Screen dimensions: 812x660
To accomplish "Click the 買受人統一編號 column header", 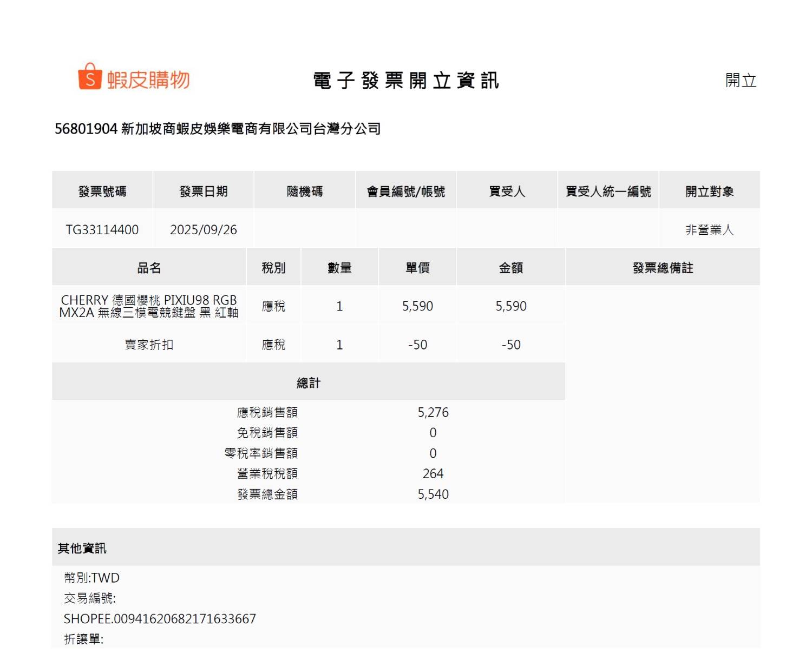I will click(x=608, y=192).
